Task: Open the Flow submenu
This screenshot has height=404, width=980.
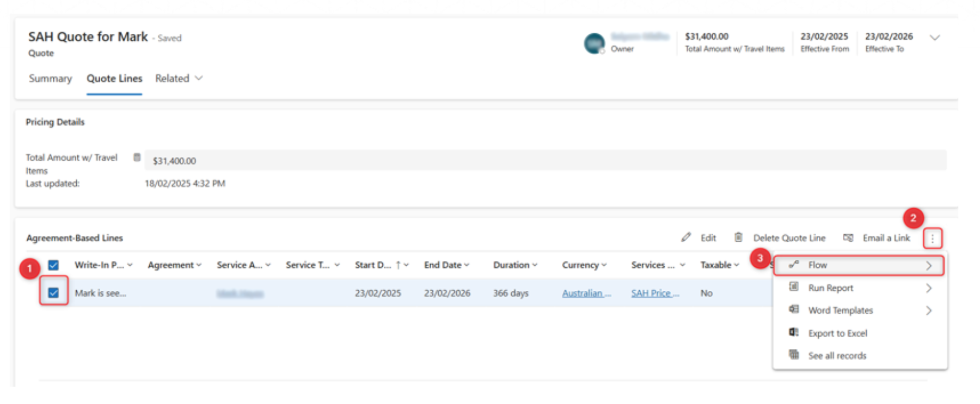Action: 859,265
